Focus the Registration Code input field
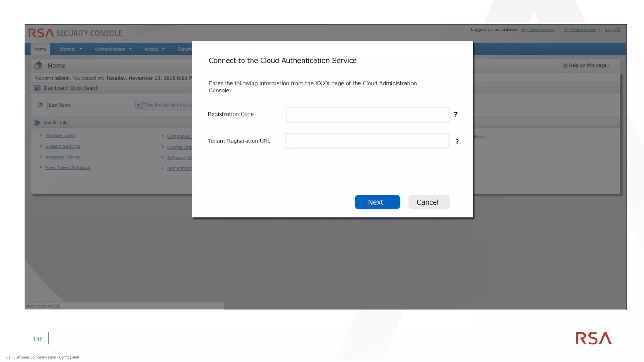 pos(367,115)
